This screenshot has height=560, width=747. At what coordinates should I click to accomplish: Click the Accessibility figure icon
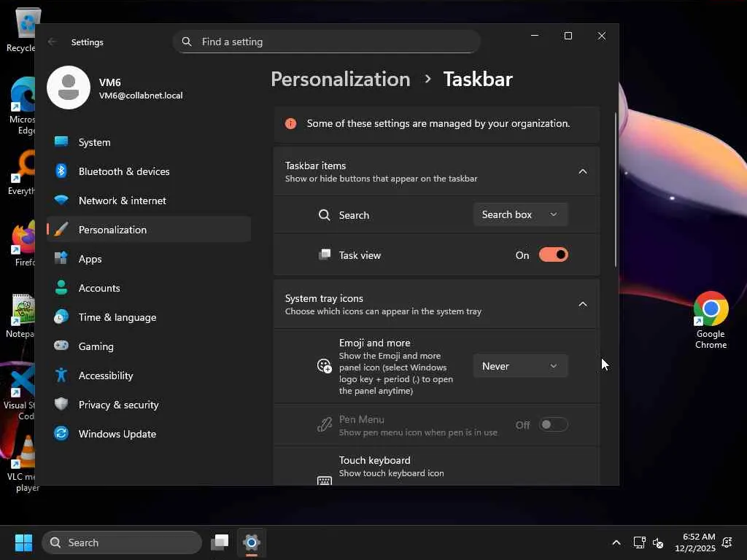(x=61, y=375)
